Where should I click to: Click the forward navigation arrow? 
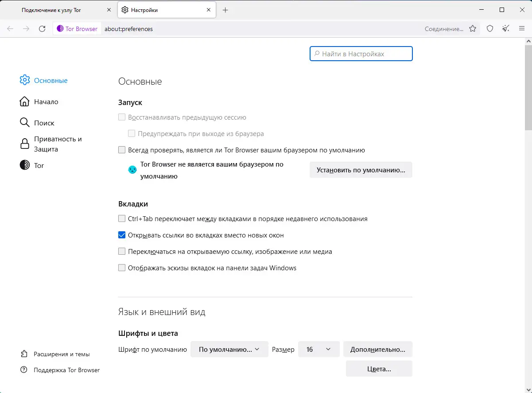[x=26, y=29]
